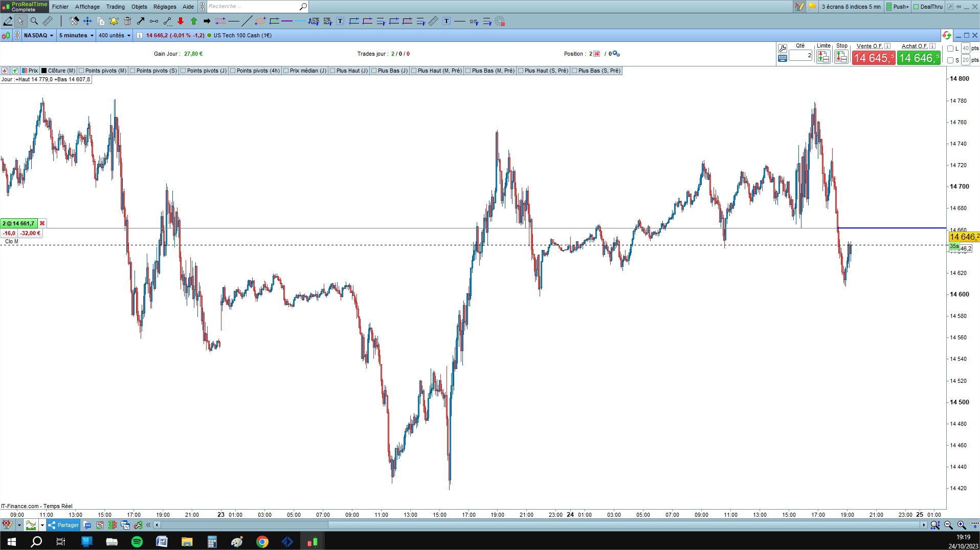Click the horizontal chart scrollbar
Viewport: 980px width, 550px height.
(542, 525)
